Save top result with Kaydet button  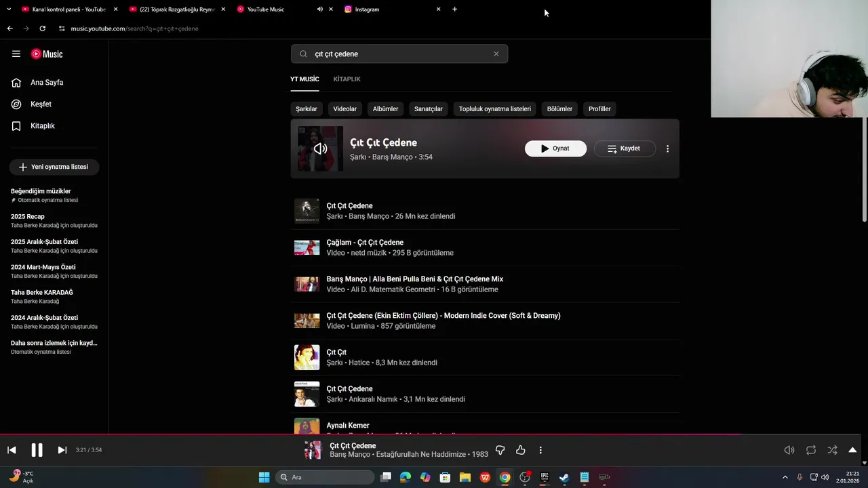pyautogui.click(x=625, y=148)
